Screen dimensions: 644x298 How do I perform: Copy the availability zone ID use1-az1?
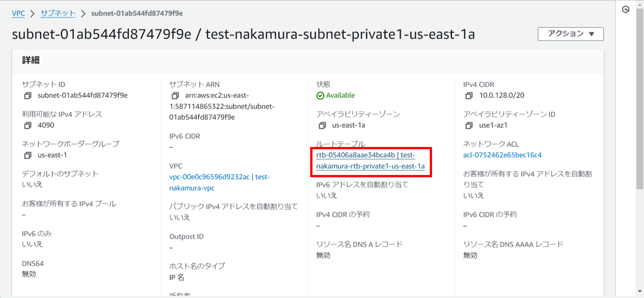click(468, 125)
